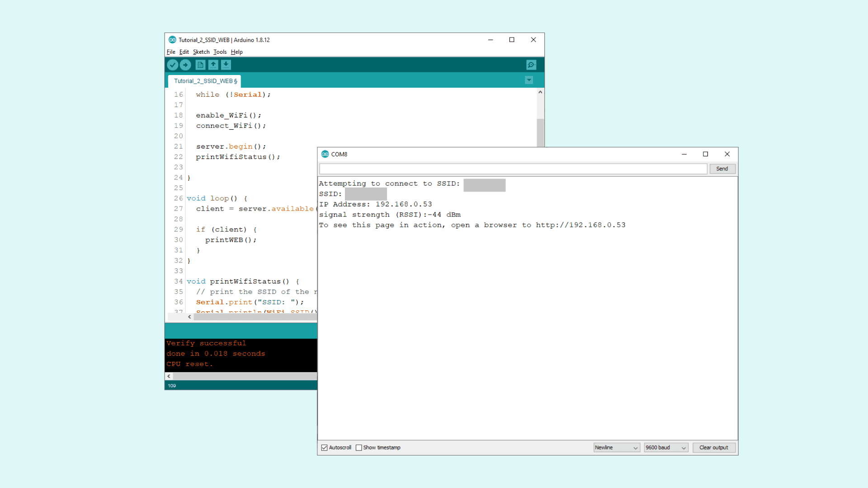Enable the Show timestamp checkbox

point(359,447)
